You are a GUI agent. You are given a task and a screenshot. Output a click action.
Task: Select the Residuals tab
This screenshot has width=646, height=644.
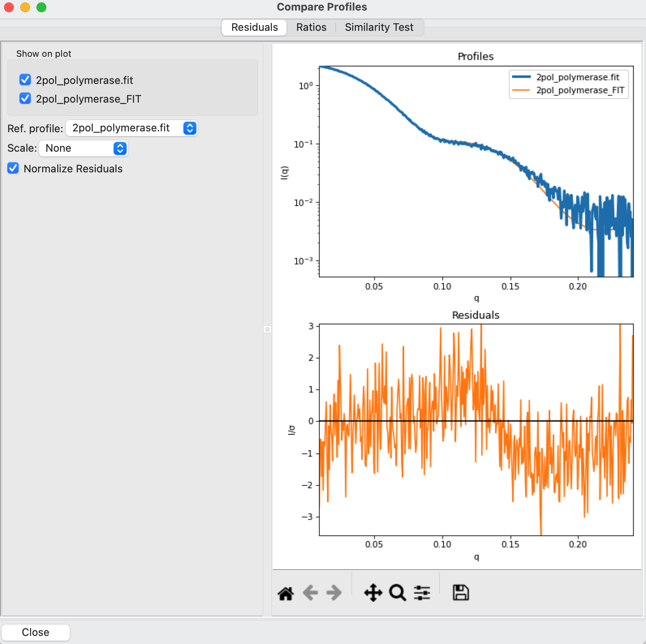pyautogui.click(x=254, y=27)
